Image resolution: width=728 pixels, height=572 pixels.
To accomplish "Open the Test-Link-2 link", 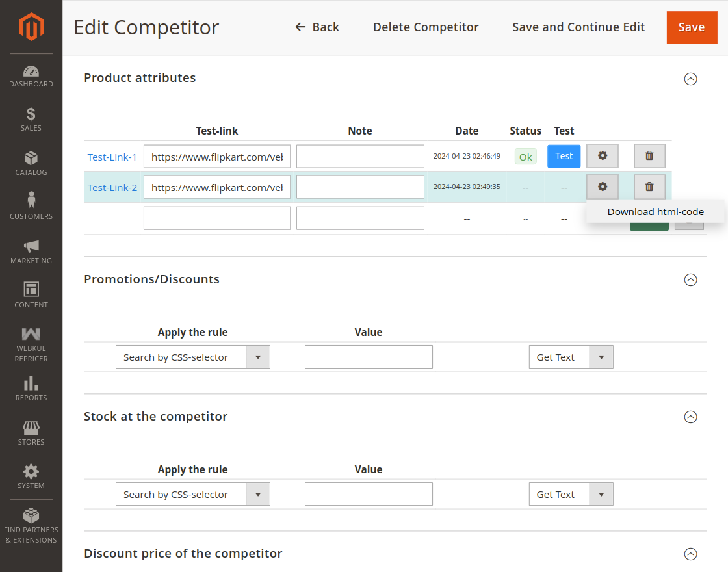I will click(112, 188).
